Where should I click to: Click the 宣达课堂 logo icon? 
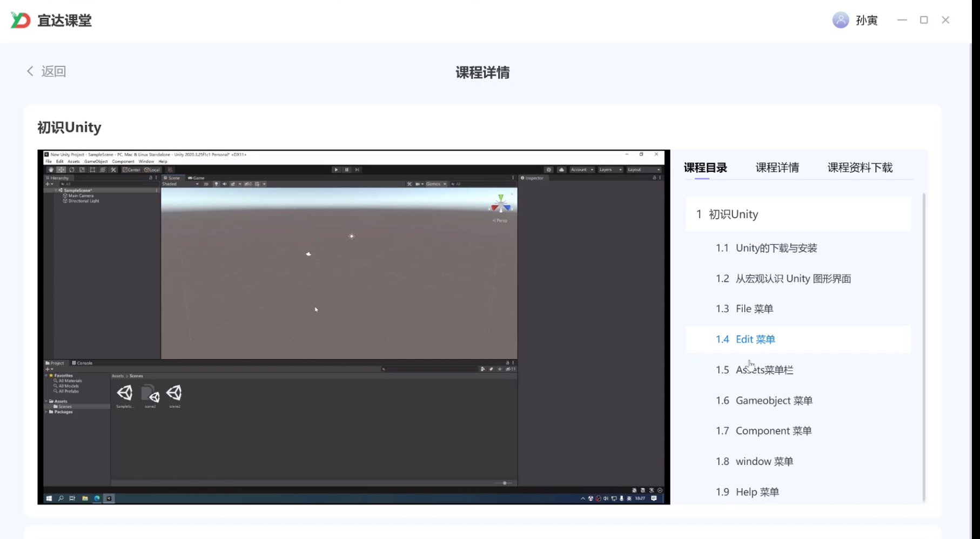click(21, 21)
